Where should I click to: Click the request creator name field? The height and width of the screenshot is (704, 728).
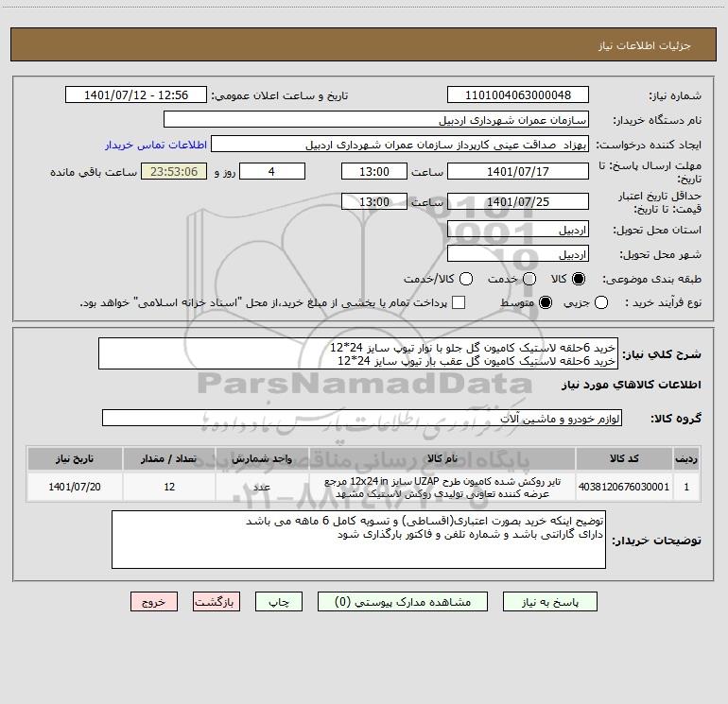pyautogui.click(x=400, y=144)
